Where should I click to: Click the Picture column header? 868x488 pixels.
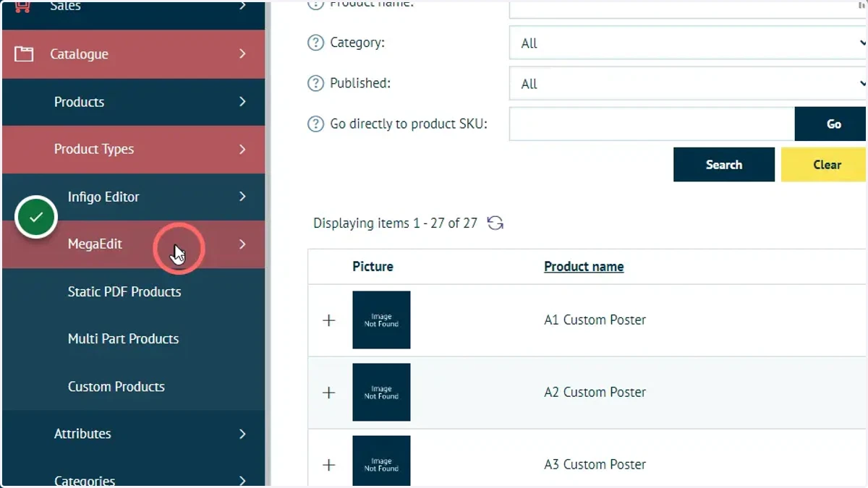[x=373, y=267]
